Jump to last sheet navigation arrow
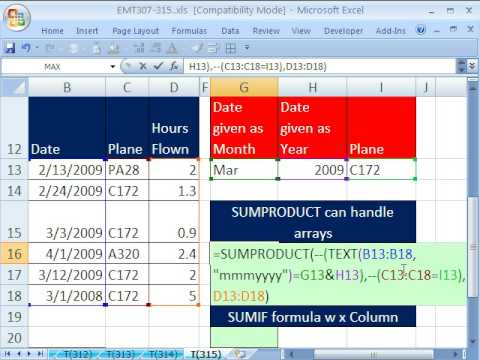 [x=41, y=354]
